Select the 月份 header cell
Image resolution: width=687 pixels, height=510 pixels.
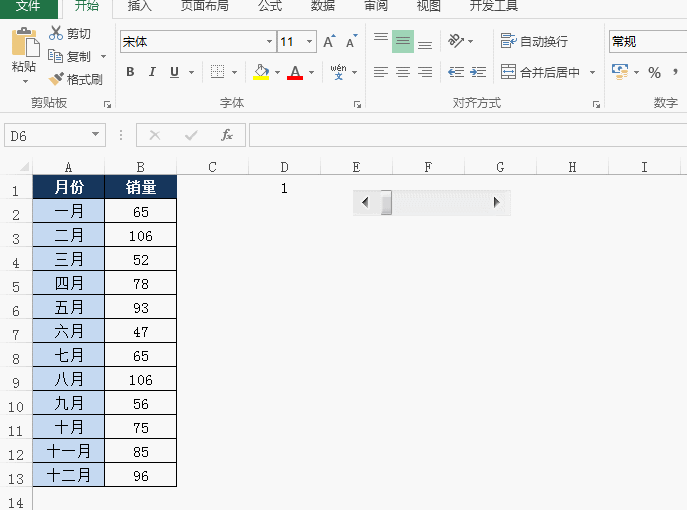(x=69, y=187)
